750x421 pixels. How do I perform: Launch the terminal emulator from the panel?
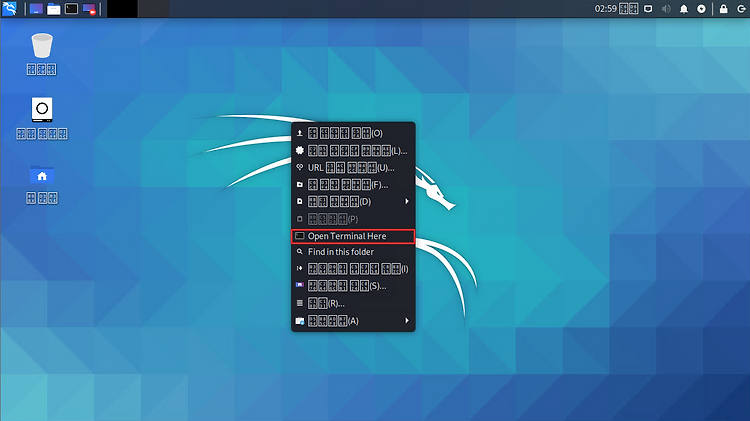[71, 9]
